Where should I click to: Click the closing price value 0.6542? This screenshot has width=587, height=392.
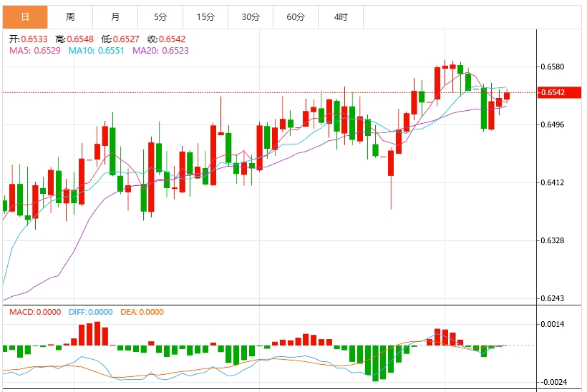pos(173,39)
